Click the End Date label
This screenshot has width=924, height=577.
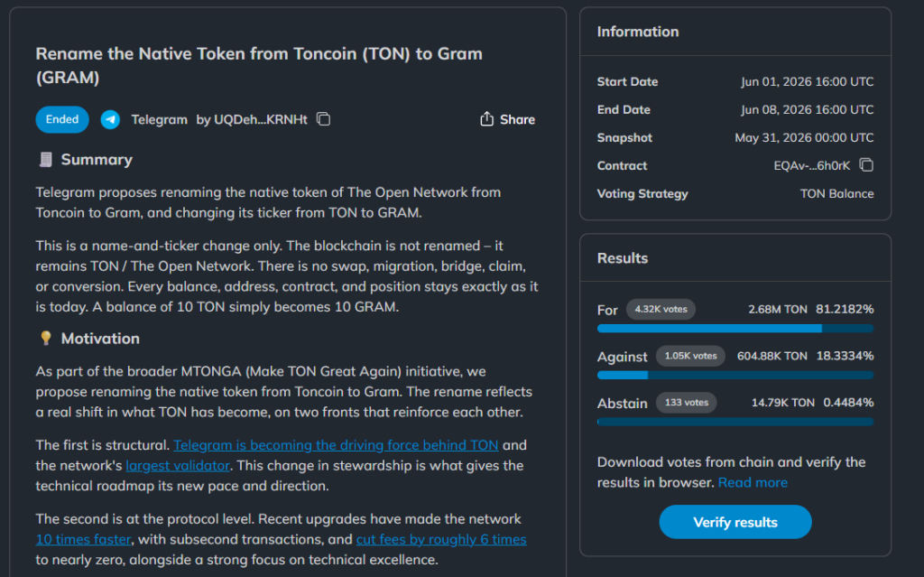(624, 110)
